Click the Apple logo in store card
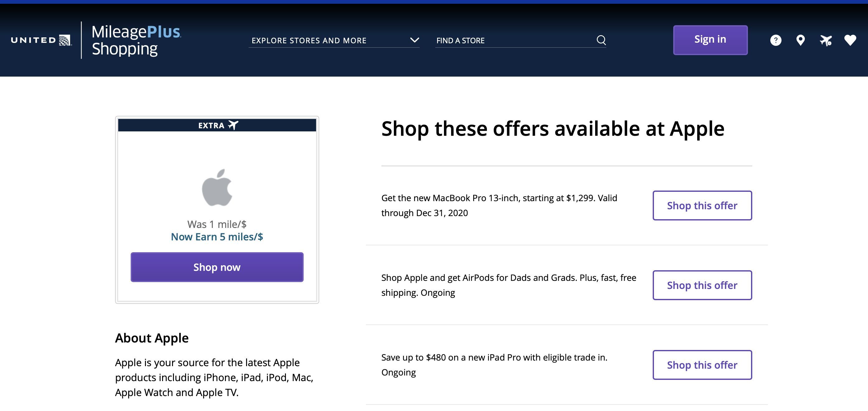Image resolution: width=868 pixels, height=411 pixels. pyautogui.click(x=217, y=187)
